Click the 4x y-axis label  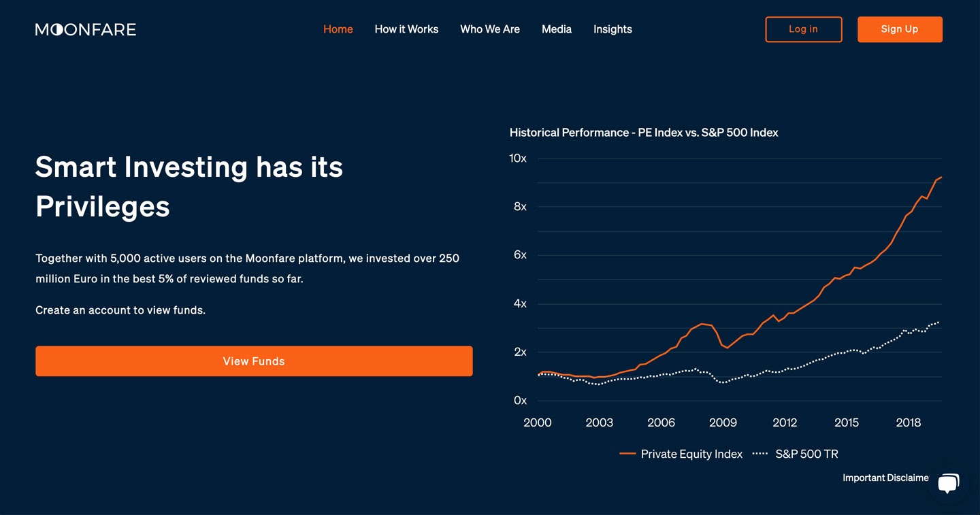520,303
